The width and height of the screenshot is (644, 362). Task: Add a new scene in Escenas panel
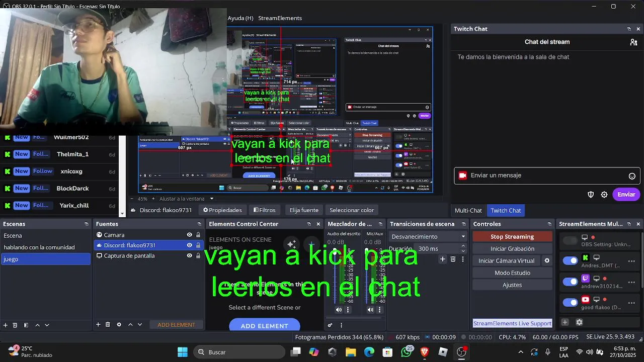(6, 325)
